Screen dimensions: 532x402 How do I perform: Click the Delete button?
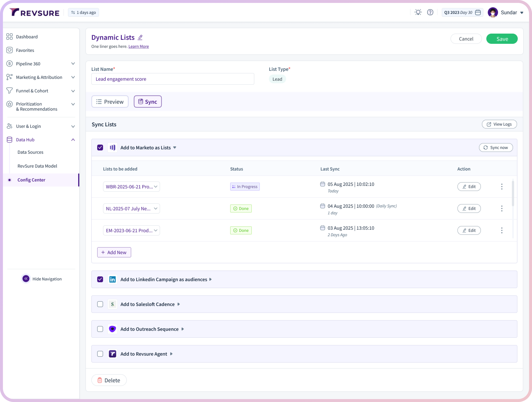point(109,380)
